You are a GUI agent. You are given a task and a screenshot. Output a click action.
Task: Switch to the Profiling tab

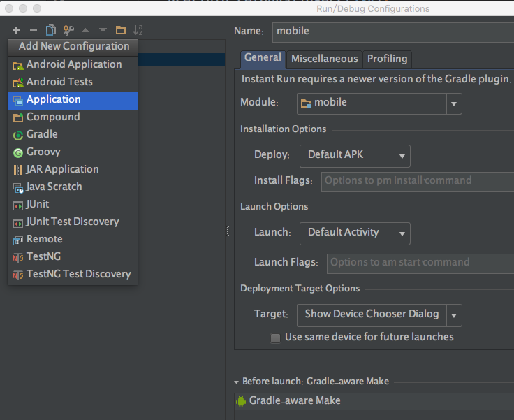387,59
